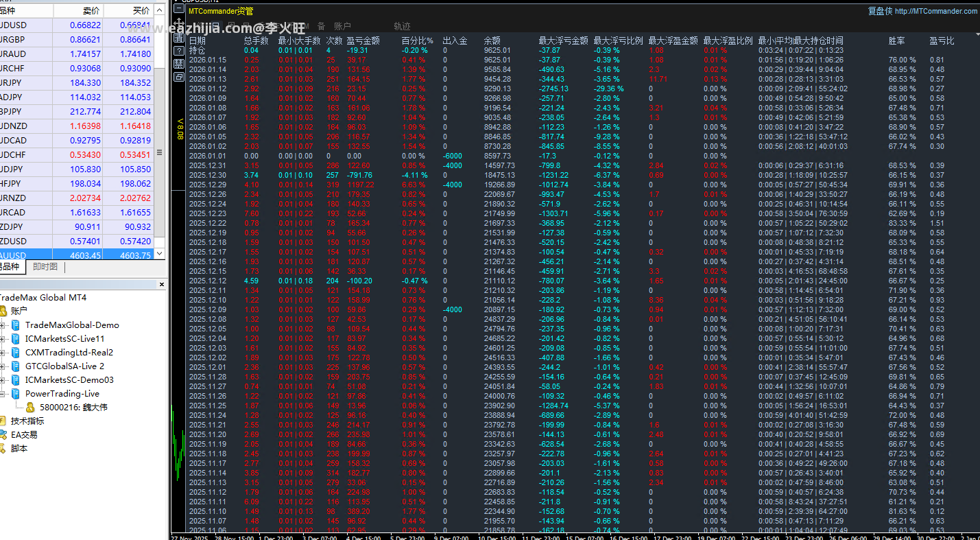
Task: Click the 日期 column header
Action: click(197, 40)
